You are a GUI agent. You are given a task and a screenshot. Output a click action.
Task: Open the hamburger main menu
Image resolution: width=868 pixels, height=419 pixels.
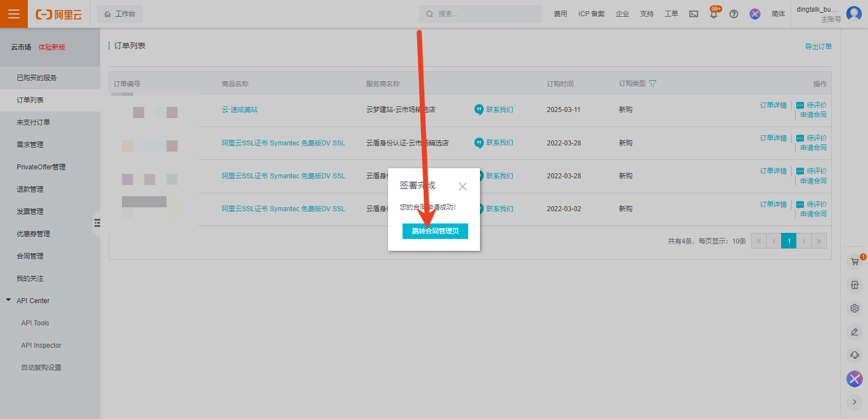click(x=14, y=14)
